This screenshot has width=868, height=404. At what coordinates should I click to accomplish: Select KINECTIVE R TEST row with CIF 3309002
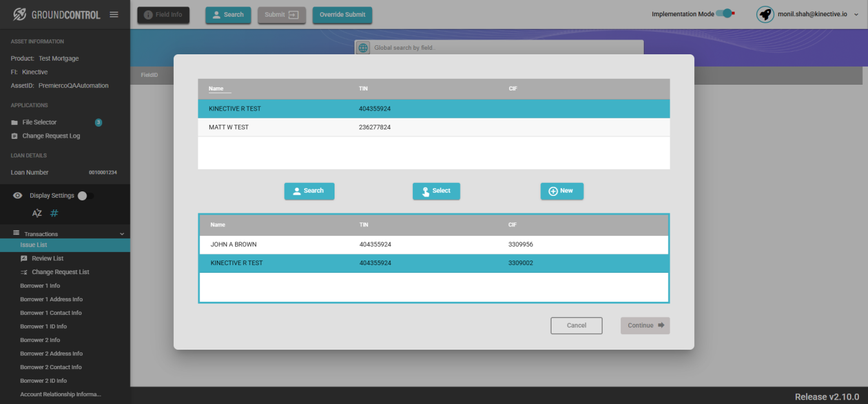(434, 263)
